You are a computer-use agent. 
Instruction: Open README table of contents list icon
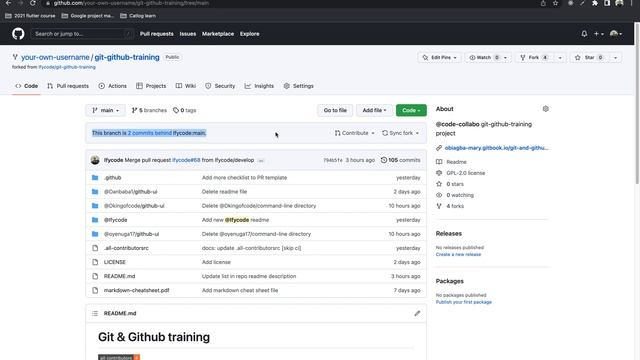[x=95, y=313]
